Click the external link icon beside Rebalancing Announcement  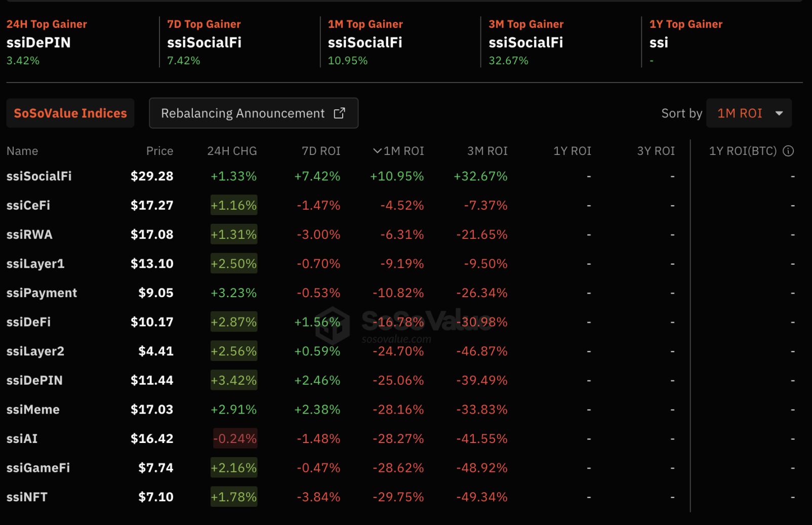coord(339,113)
